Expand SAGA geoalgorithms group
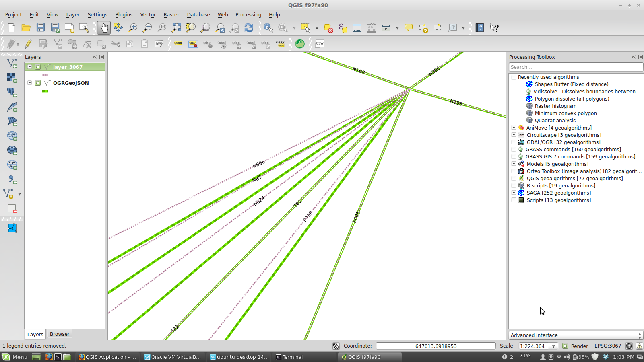Image resolution: width=644 pixels, height=362 pixels. click(x=514, y=193)
